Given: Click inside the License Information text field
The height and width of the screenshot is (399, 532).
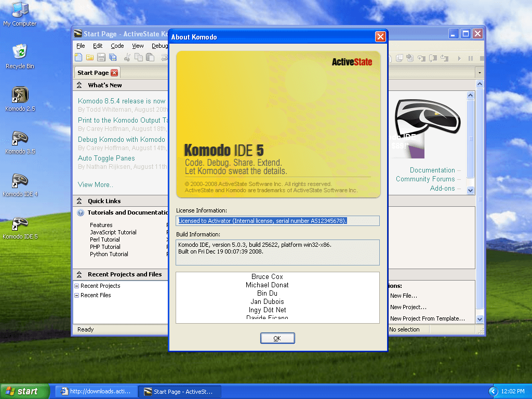Looking at the screenshot, I should coord(277,221).
